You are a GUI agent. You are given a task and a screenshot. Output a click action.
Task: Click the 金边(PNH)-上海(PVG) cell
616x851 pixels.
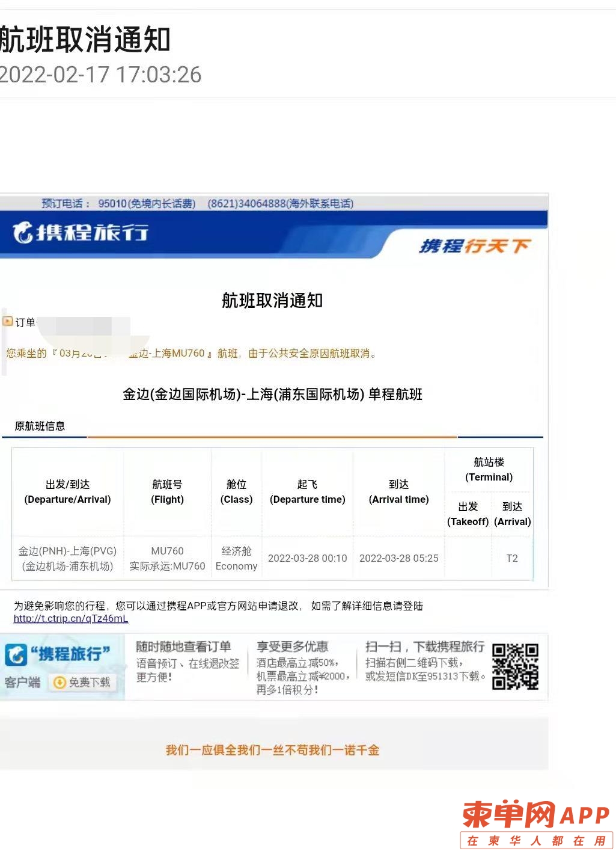67,559
